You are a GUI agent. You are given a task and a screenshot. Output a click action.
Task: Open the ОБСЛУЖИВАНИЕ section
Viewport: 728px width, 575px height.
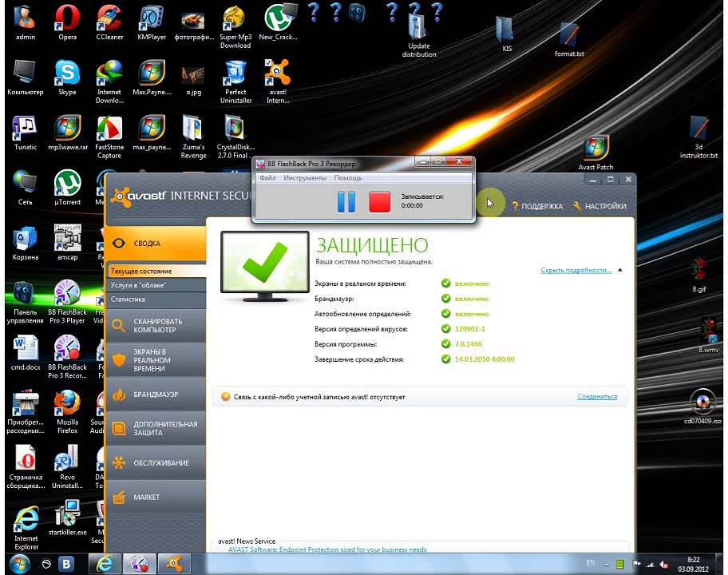click(x=155, y=462)
